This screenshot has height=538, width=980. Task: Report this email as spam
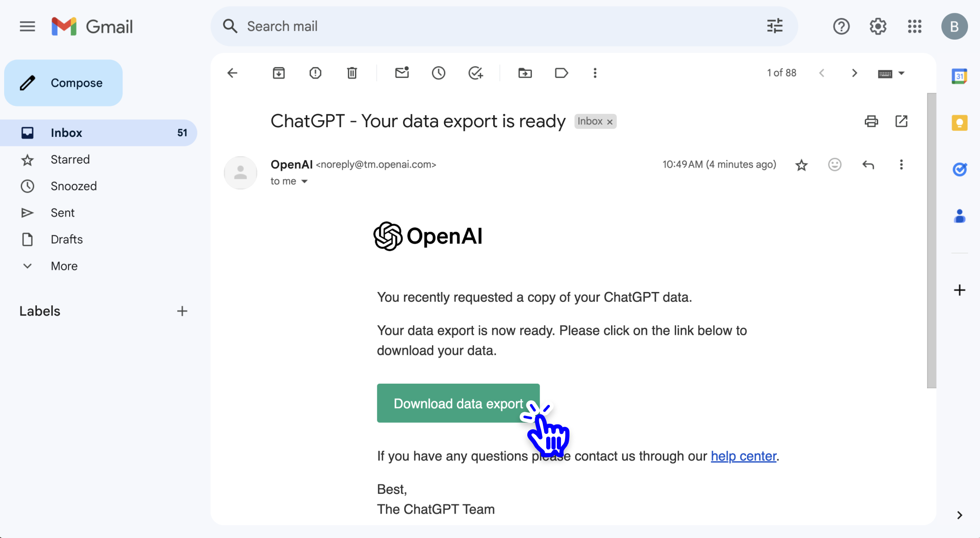(x=315, y=73)
